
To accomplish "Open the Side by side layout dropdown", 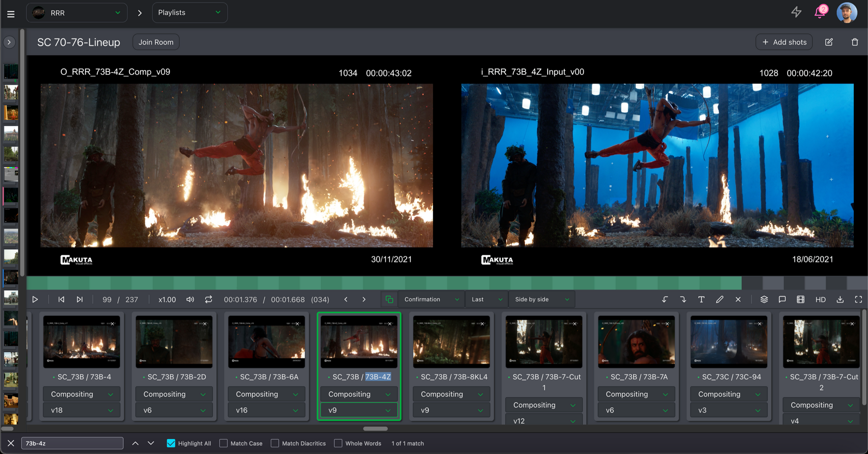I will pos(542,299).
